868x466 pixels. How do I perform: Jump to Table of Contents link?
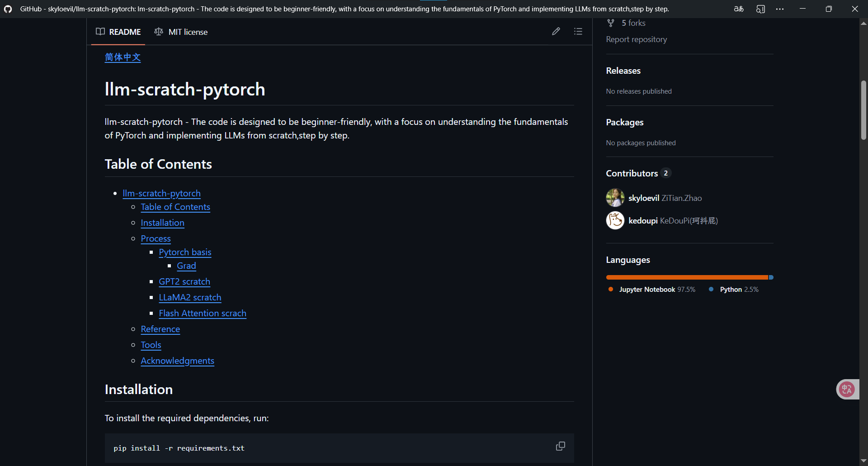pyautogui.click(x=175, y=207)
